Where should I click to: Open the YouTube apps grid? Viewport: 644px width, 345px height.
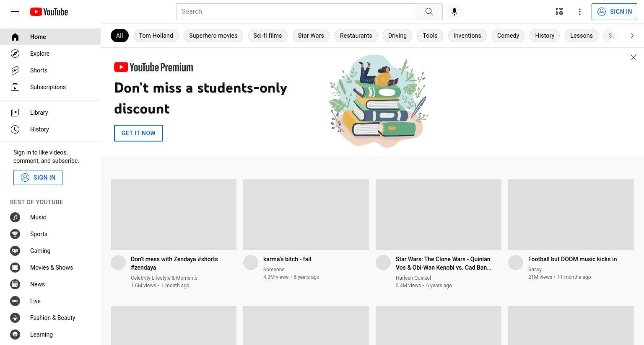click(560, 12)
